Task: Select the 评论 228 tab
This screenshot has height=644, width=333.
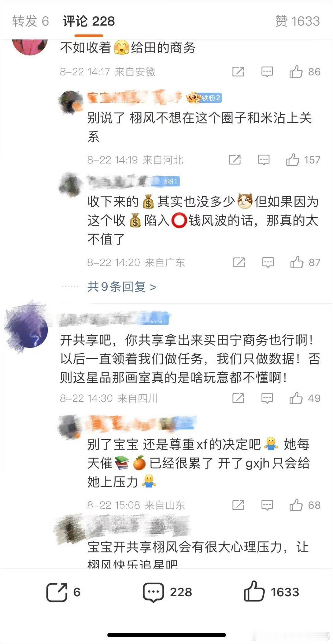Action: (x=88, y=21)
